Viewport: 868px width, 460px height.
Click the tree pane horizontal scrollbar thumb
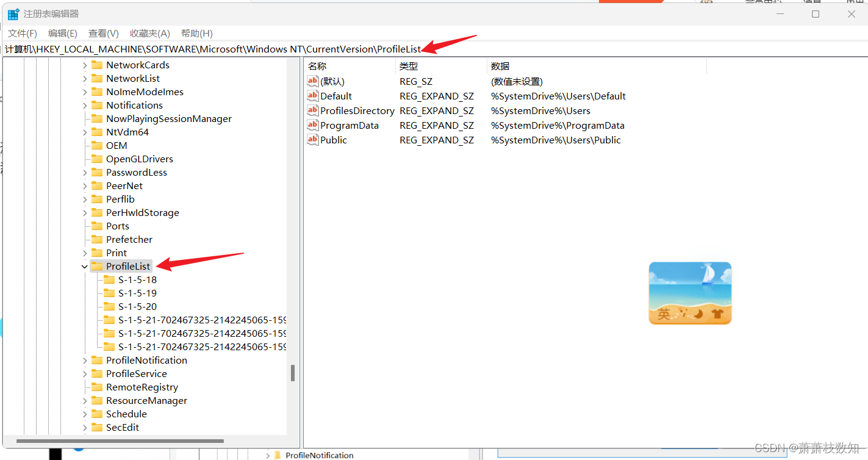(x=120, y=440)
